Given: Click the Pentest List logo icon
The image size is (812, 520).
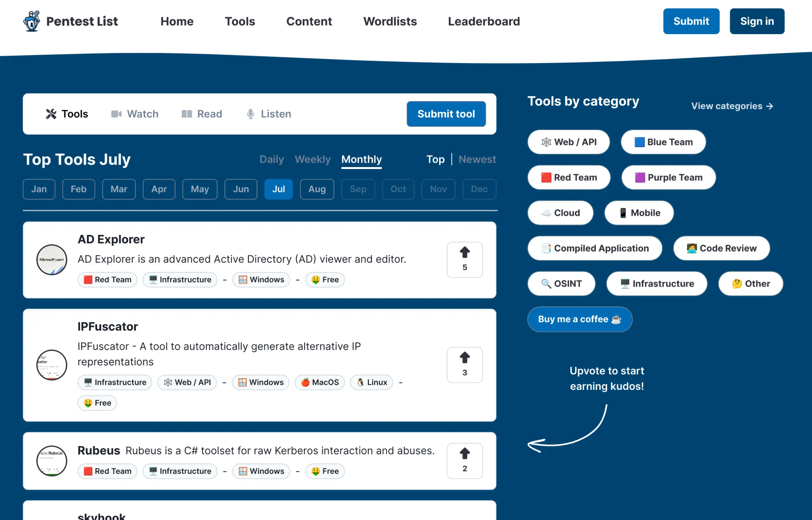Looking at the screenshot, I should tap(32, 21).
